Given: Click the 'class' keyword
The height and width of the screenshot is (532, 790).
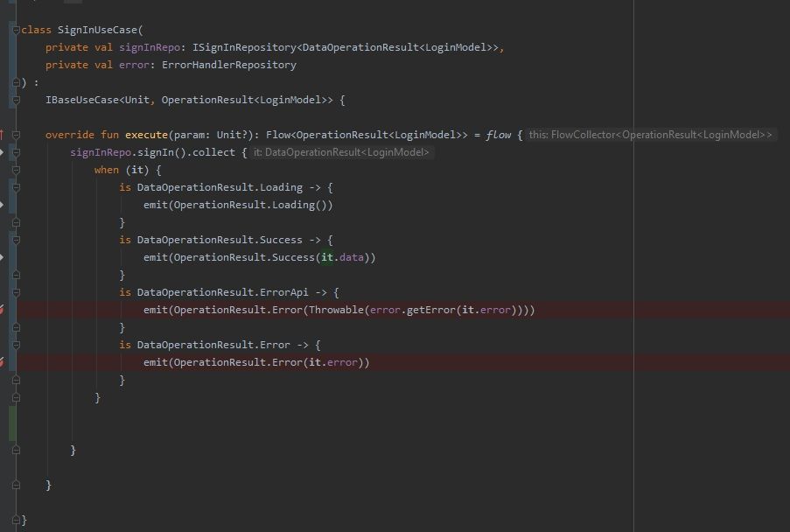Looking at the screenshot, I should pos(36,30).
